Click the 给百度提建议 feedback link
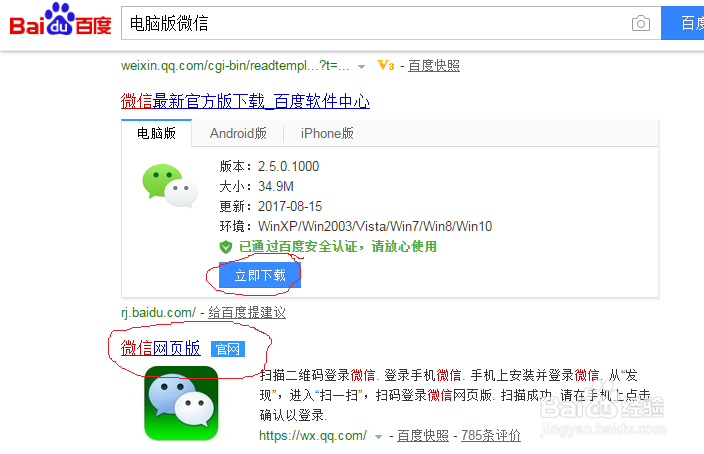 pyautogui.click(x=247, y=312)
